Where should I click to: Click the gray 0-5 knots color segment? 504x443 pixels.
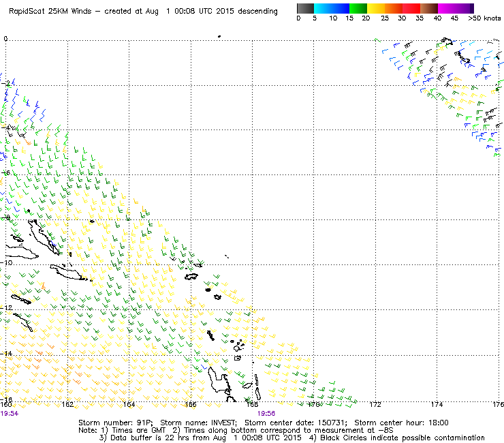(305, 8)
